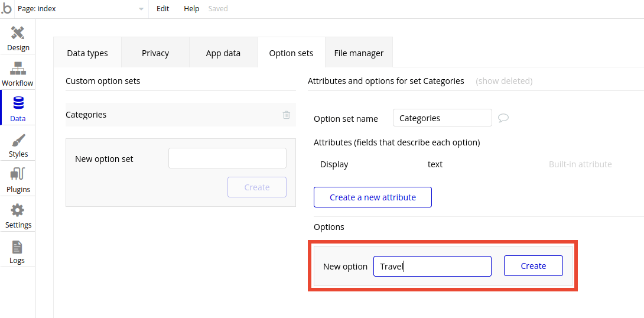
Task: Open the Edit menu
Action: 162,9
